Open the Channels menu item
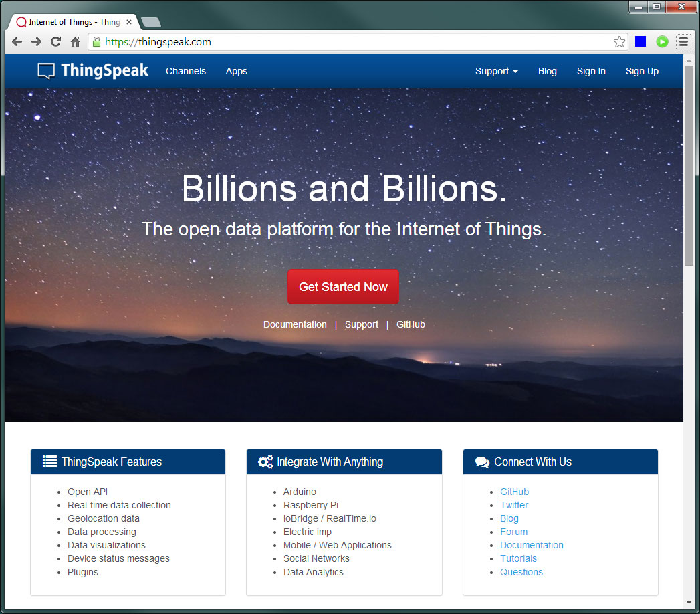 pos(186,71)
